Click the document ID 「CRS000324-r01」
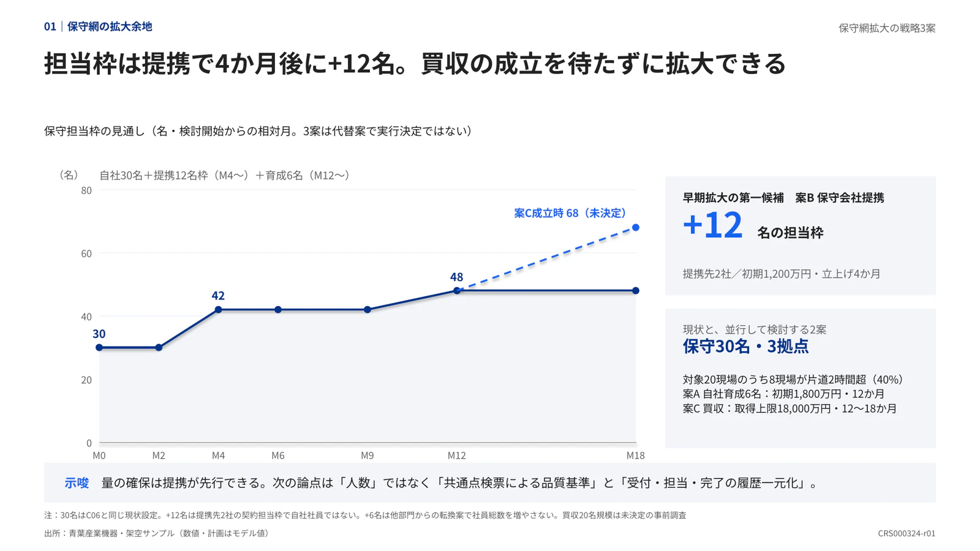Screen dimensions: 980x551 pyautogui.click(x=907, y=533)
